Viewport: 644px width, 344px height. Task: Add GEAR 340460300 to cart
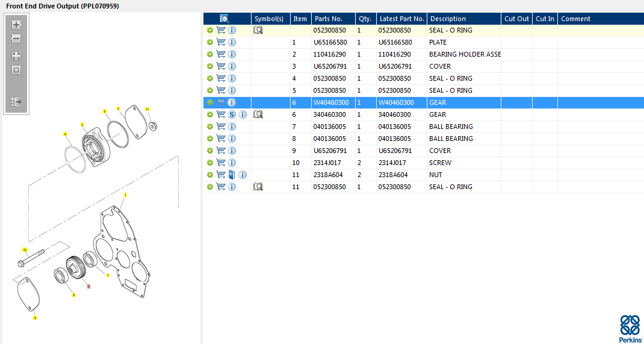221,114
